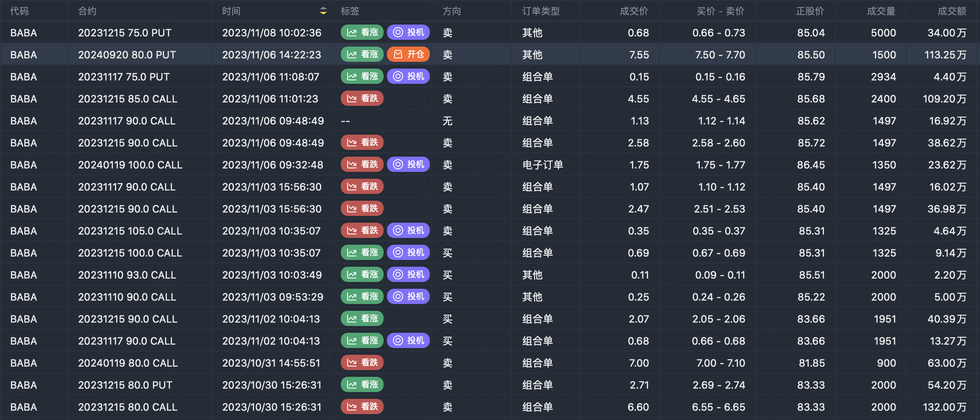Click the 方向 column header
Screen dimensions: 980x420
click(x=452, y=11)
